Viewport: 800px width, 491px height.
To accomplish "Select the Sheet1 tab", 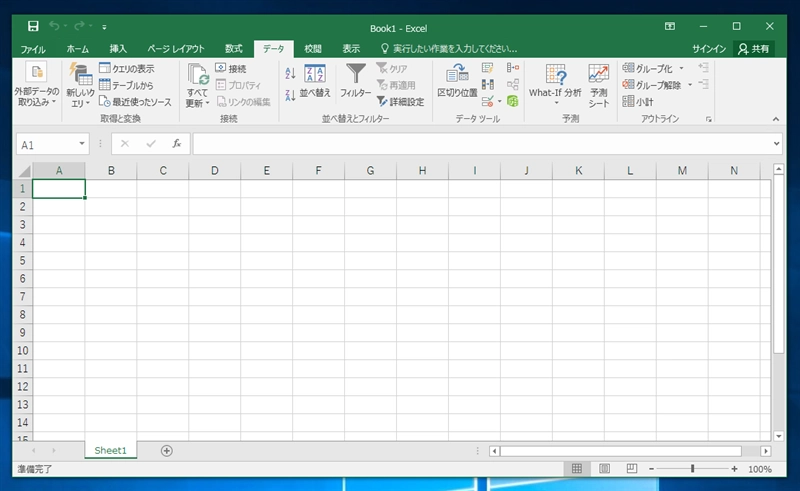I will click(110, 450).
